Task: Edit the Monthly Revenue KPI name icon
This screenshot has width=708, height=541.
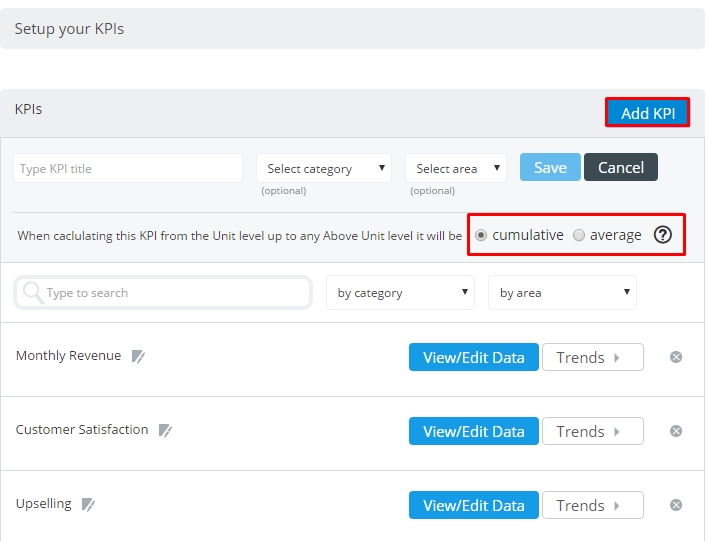Action: coord(138,356)
